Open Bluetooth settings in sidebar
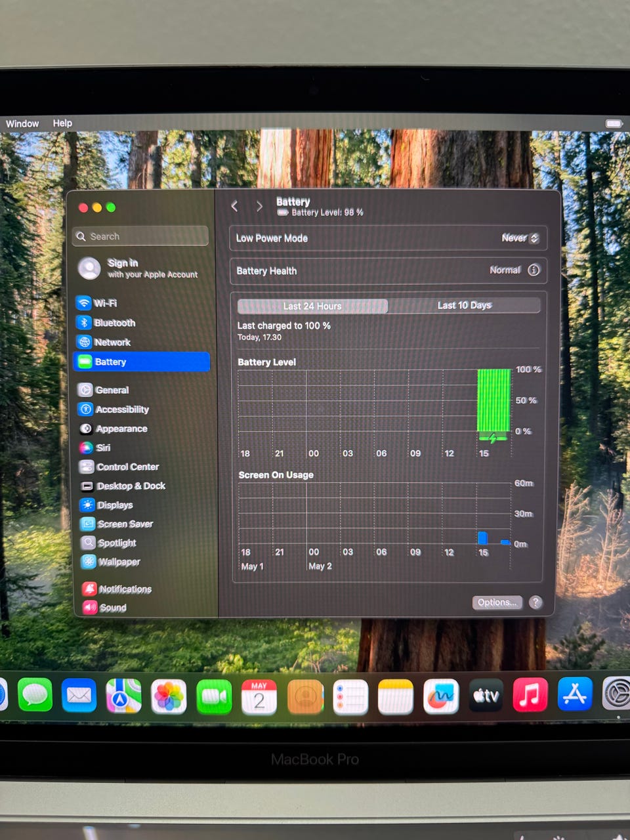The width and height of the screenshot is (630, 840). pyautogui.click(x=141, y=323)
